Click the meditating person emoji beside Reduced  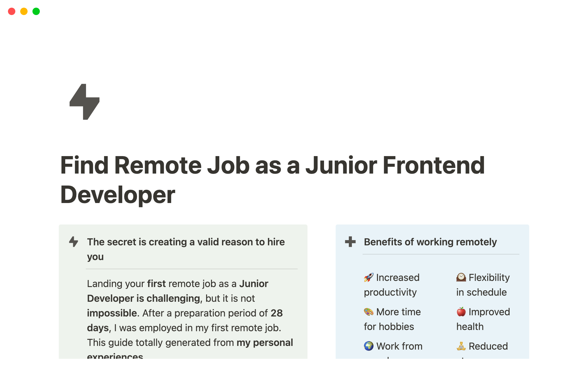point(461,346)
